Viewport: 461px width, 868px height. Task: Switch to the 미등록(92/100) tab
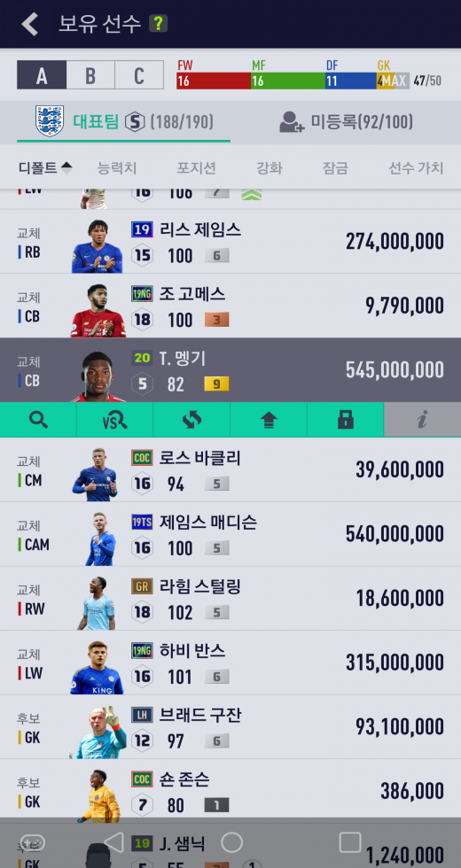pyautogui.click(x=346, y=122)
